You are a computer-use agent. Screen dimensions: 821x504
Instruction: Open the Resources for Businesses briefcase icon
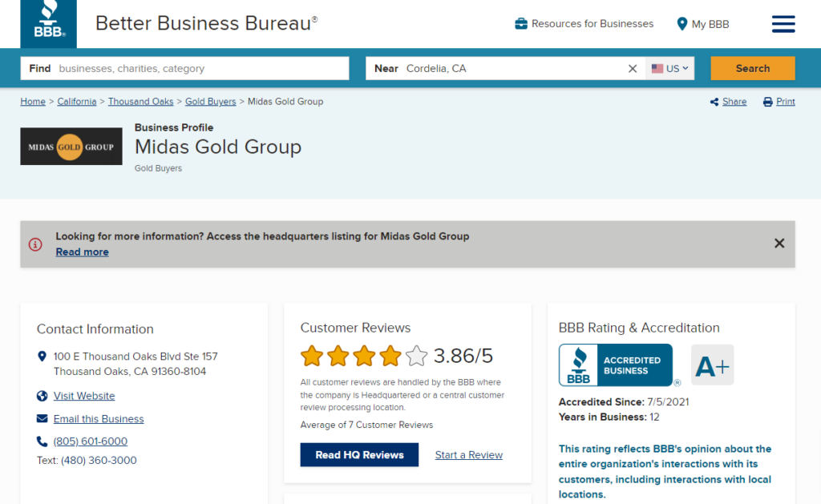tap(522, 24)
